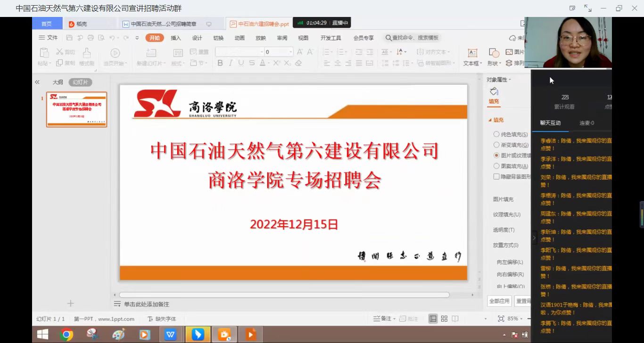Click the 文本框 text box icon

click(472, 53)
